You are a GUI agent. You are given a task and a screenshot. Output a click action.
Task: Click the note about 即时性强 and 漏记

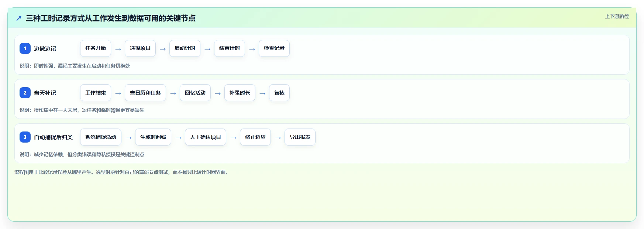coord(75,66)
